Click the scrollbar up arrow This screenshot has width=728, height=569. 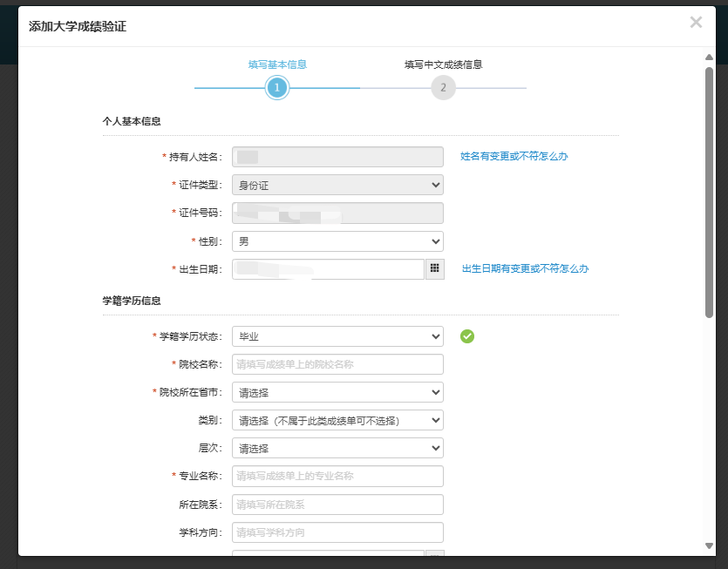tap(709, 58)
